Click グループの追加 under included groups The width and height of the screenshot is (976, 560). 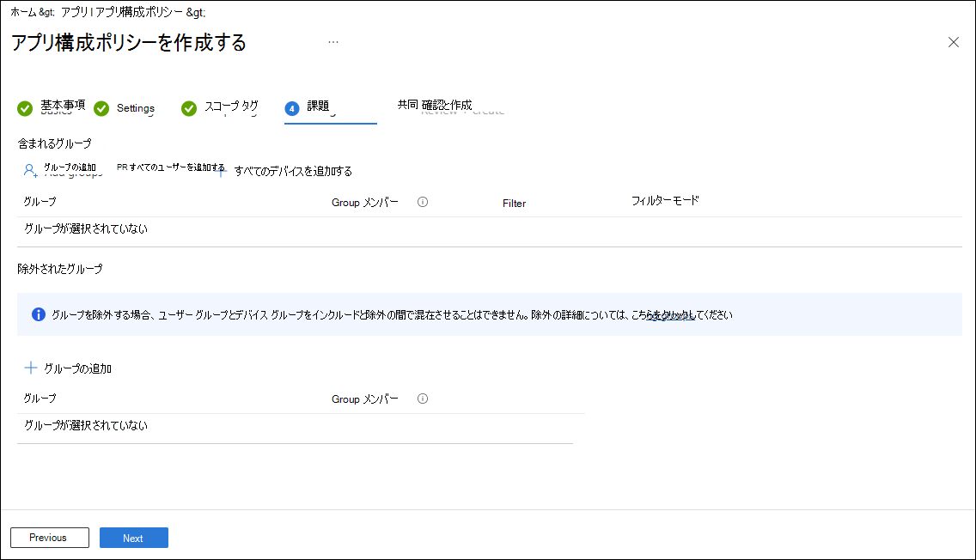tap(70, 167)
